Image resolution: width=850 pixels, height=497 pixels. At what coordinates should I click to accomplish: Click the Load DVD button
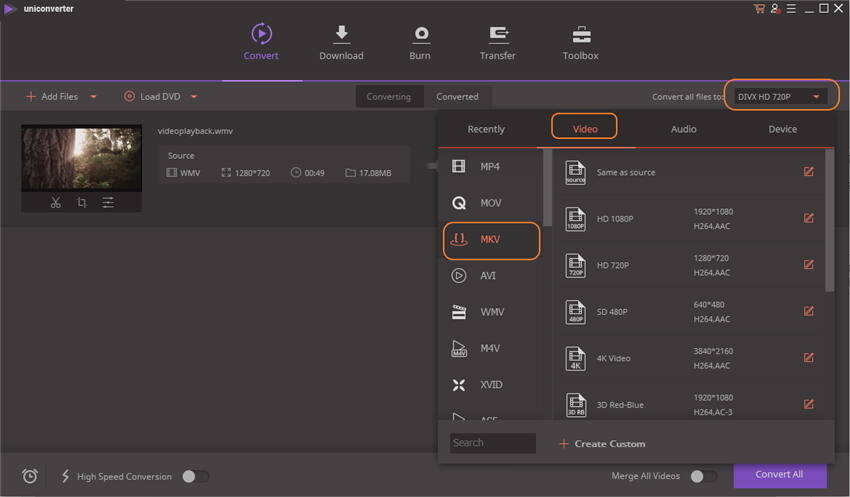tap(152, 96)
